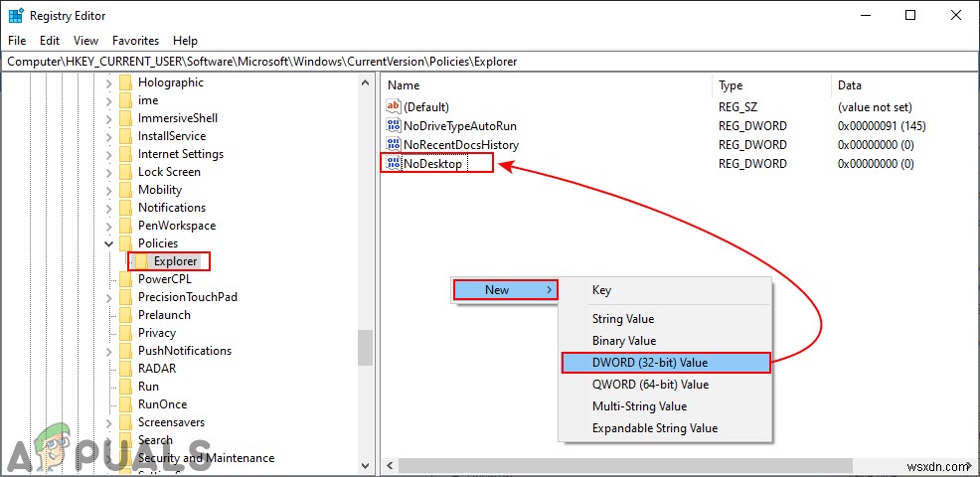Open the View menu

pyautogui.click(x=85, y=41)
